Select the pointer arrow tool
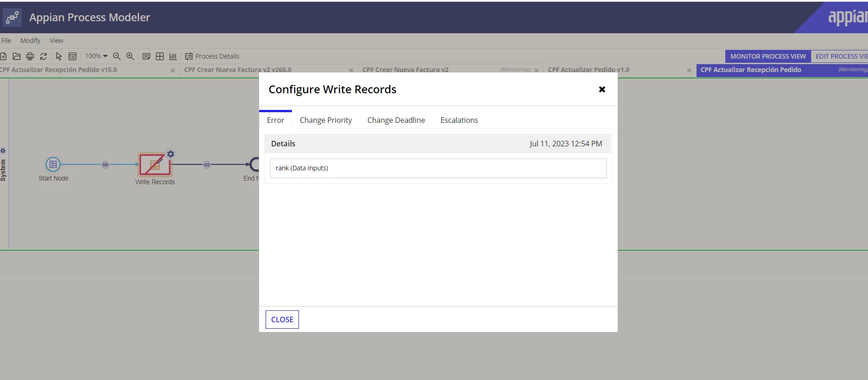The height and width of the screenshot is (380, 868). tap(59, 56)
